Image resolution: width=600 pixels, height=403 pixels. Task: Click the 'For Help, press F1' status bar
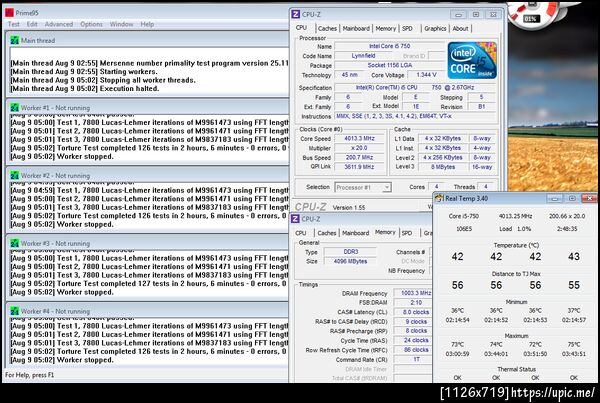(29, 375)
